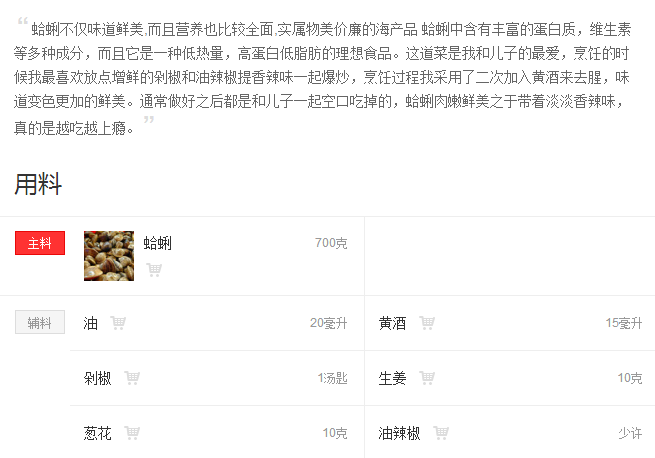Open the 葱花 ingredient link
This screenshot has height=458, width=655.
97,433
